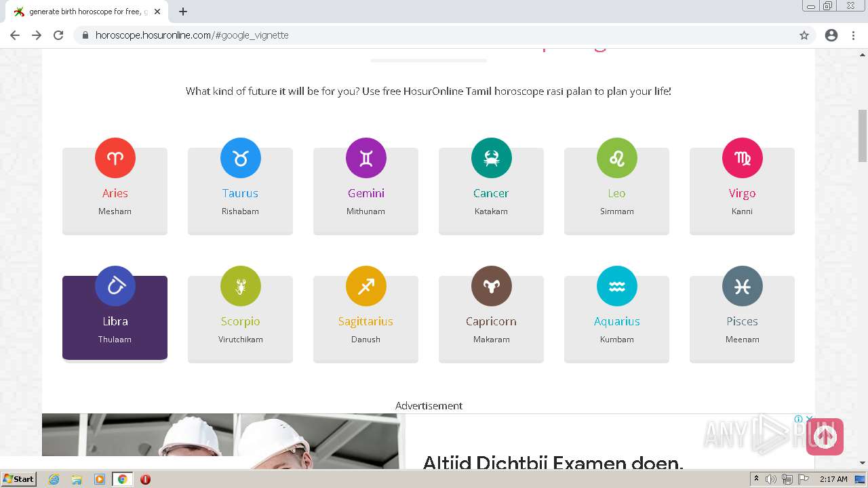This screenshot has width=868, height=488.
Task: Launch Internet Explorer from the taskbar
Action: [x=54, y=479]
